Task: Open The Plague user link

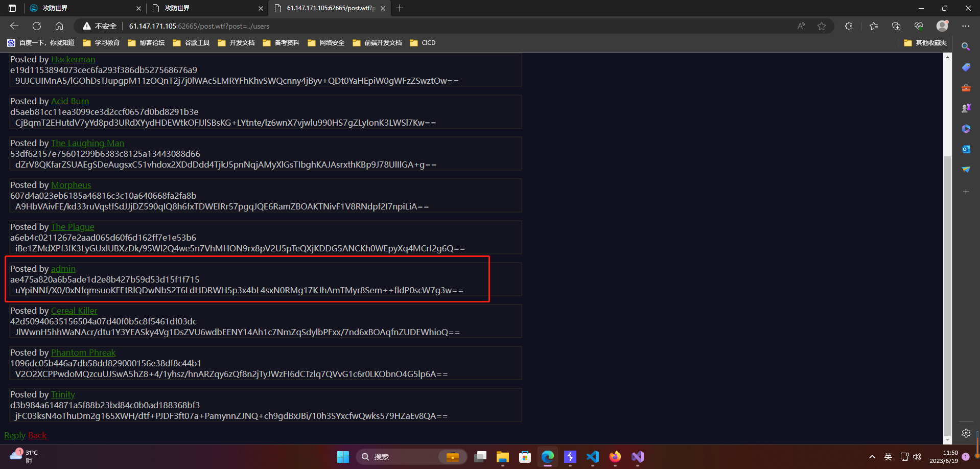Action: 73,227
